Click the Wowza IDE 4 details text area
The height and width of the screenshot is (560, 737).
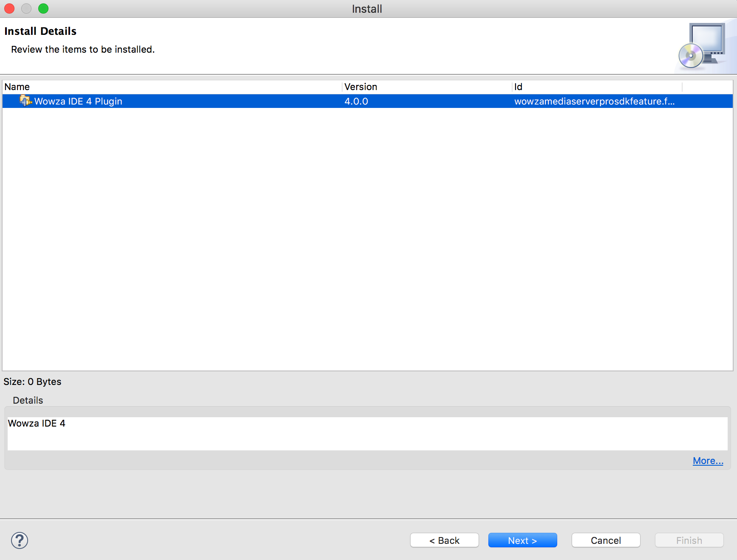[368, 433]
